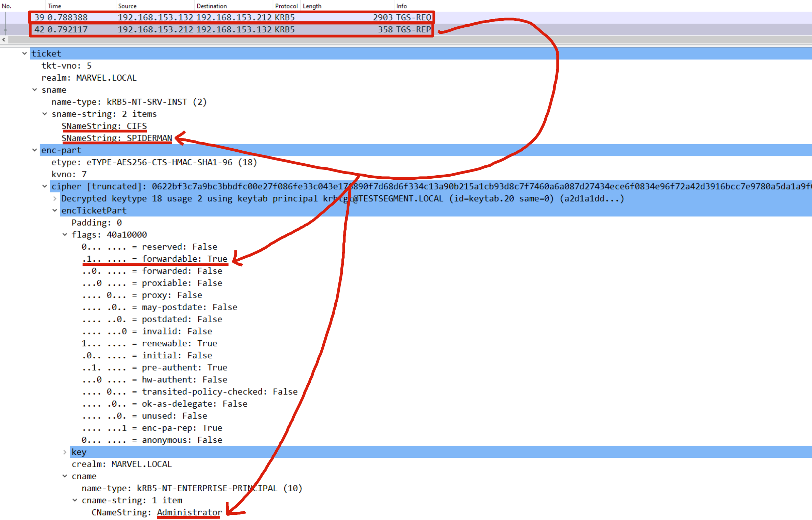This screenshot has height=520, width=812.
Task: Expand the key tree node
Action: click(x=65, y=452)
